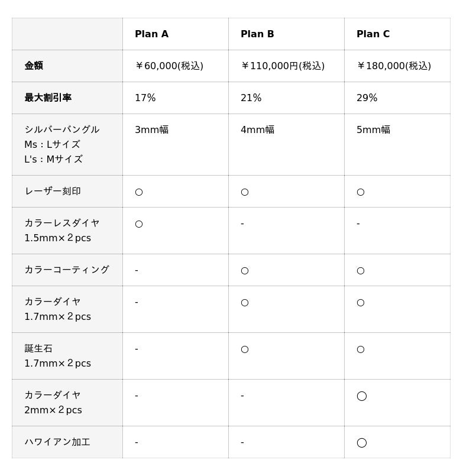Click the 29% discount rate cell
This screenshot has width=473, height=476.
click(x=367, y=98)
